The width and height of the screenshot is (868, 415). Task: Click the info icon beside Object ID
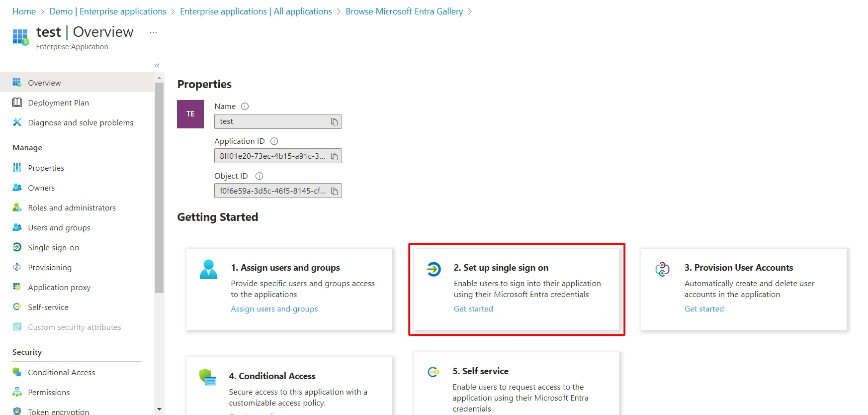259,176
